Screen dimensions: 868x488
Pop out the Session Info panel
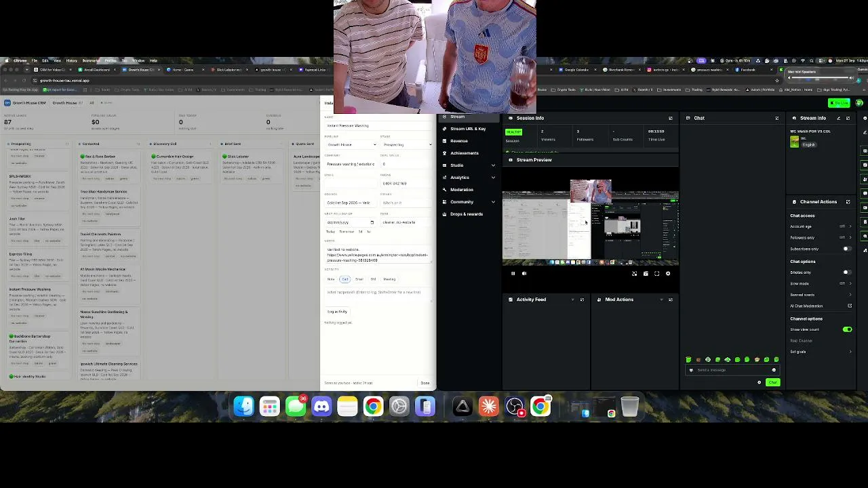[x=671, y=118]
